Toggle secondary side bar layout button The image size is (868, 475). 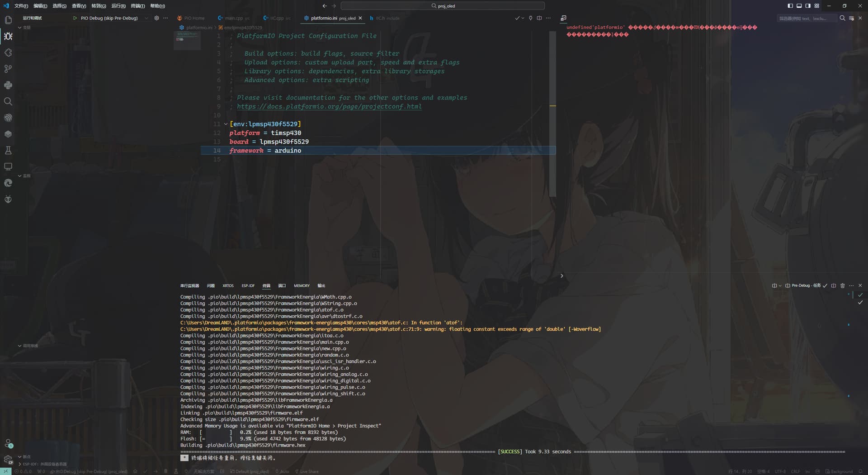click(x=808, y=6)
